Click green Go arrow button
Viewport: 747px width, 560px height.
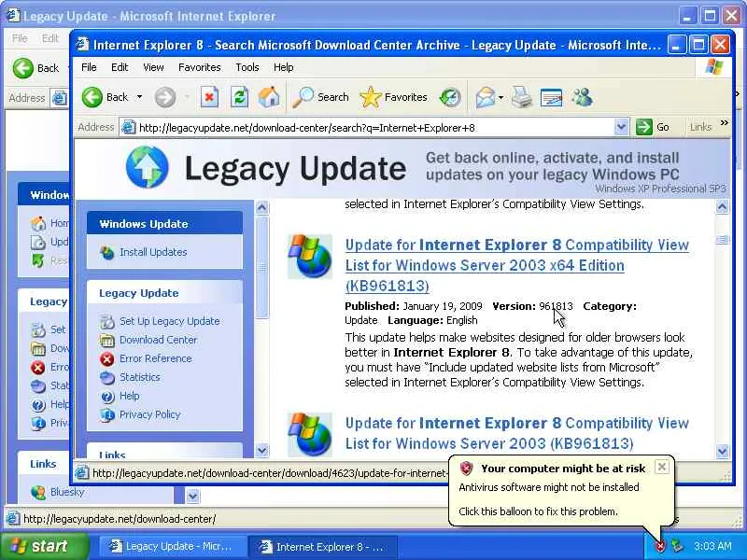coord(653,127)
